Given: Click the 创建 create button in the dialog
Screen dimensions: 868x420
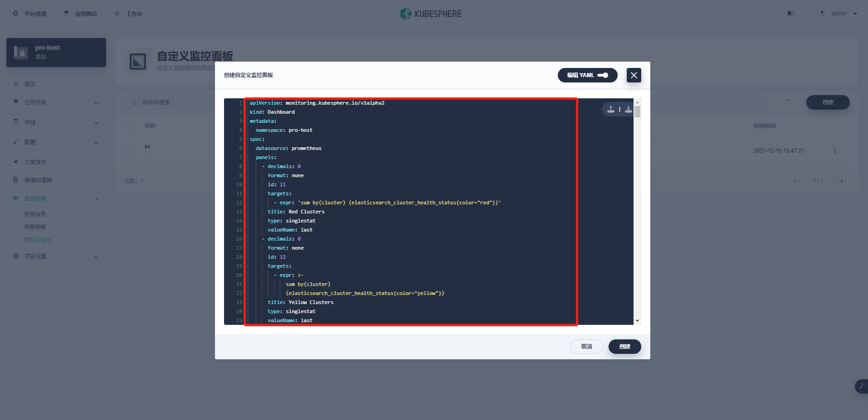Looking at the screenshot, I should [624, 347].
